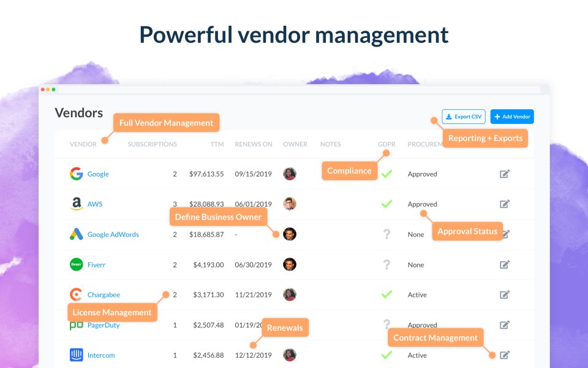The width and height of the screenshot is (588, 368).
Task: Click the Add Vendor button
Action: pyautogui.click(x=512, y=117)
